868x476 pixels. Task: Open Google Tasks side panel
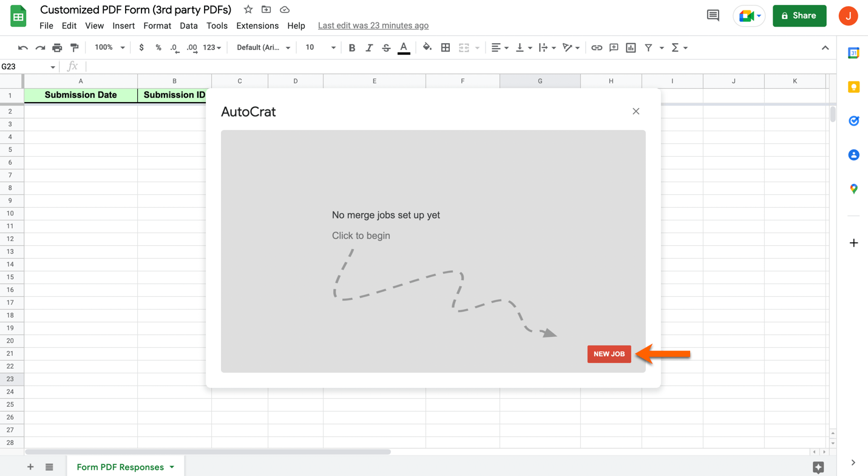pyautogui.click(x=853, y=121)
